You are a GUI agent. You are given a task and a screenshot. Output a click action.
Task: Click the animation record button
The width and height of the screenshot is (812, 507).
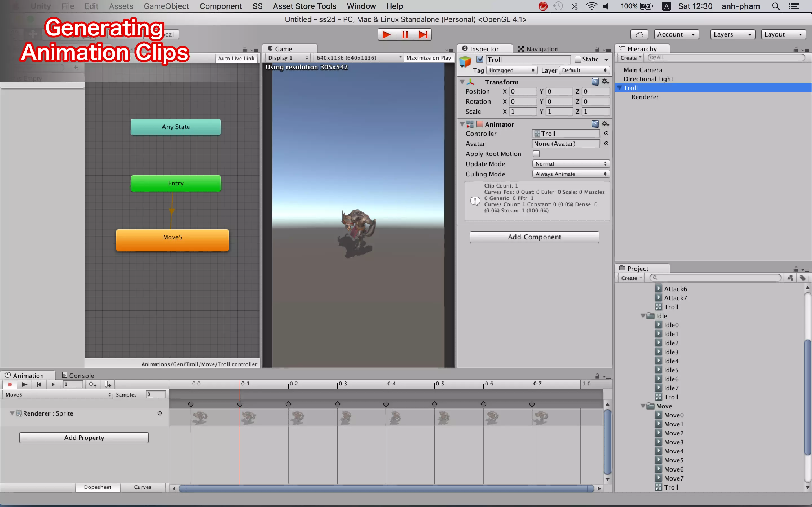(x=10, y=384)
